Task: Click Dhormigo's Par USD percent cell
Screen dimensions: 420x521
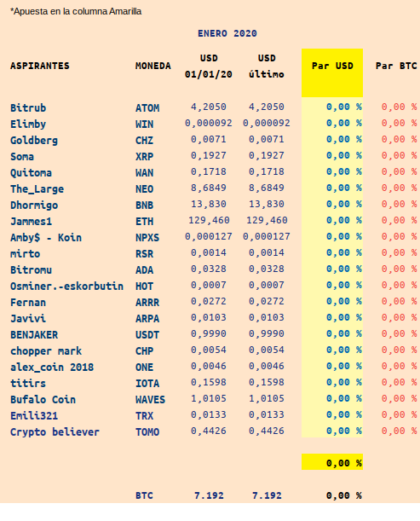Action: click(x=344, y=204)
